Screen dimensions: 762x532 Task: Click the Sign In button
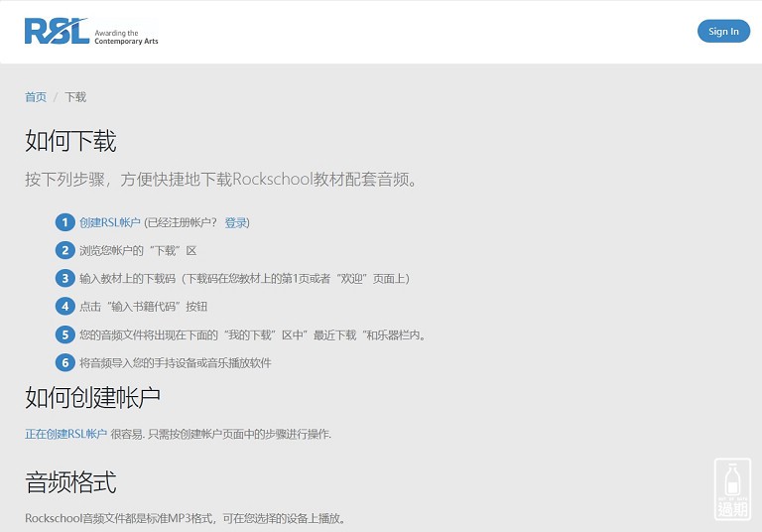click(x=723, y=31)
